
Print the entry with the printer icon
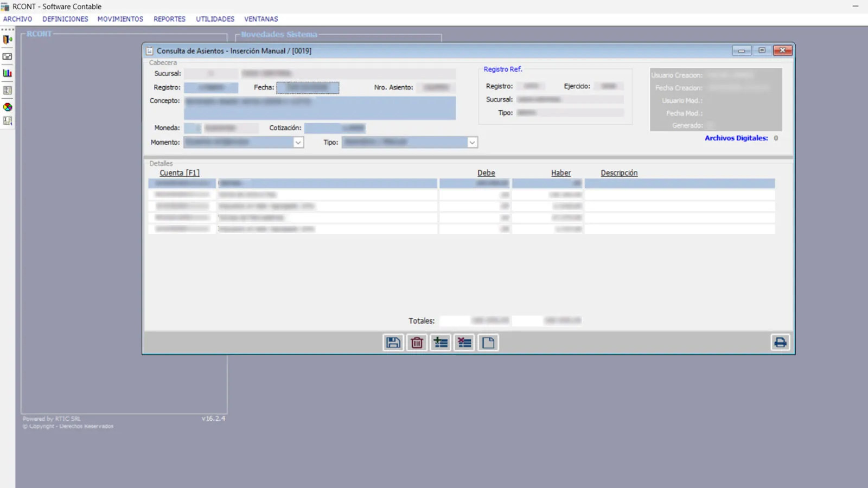click(x=780, y=343)
